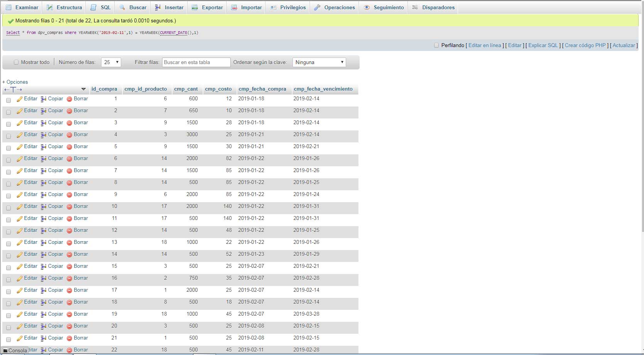Select checkbox for row id_compra 8
Viewport: 644px width, 355px height.
8,184
